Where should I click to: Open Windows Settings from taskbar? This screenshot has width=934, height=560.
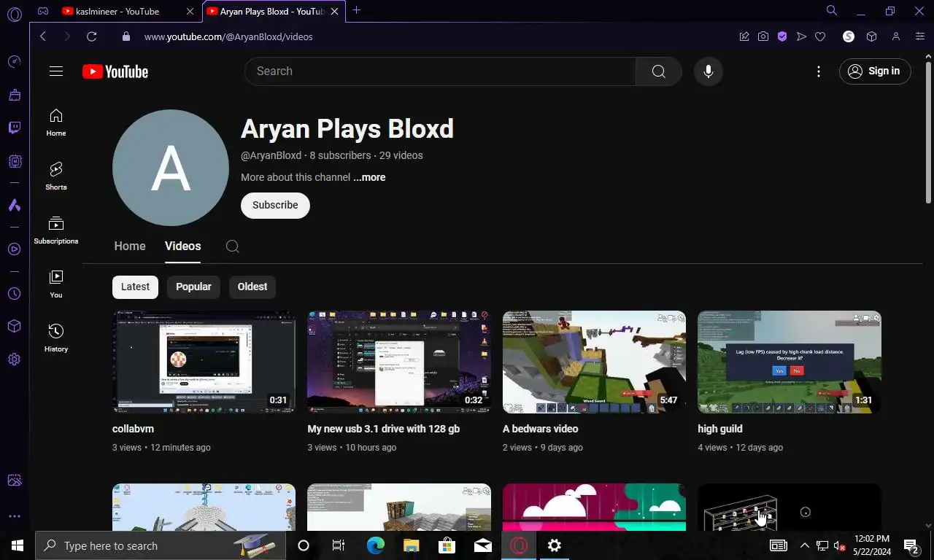[555, 545]
